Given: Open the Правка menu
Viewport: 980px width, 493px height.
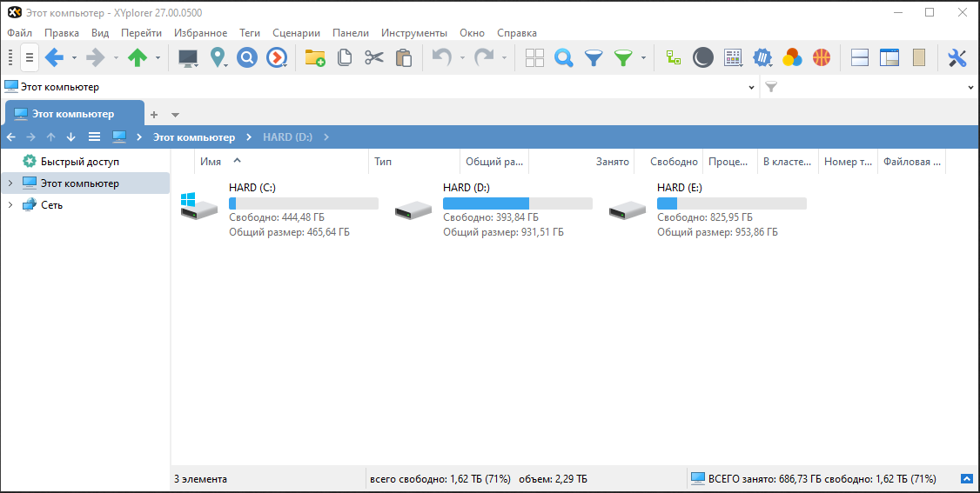Looking at the screenshot, I should (61, 33).
